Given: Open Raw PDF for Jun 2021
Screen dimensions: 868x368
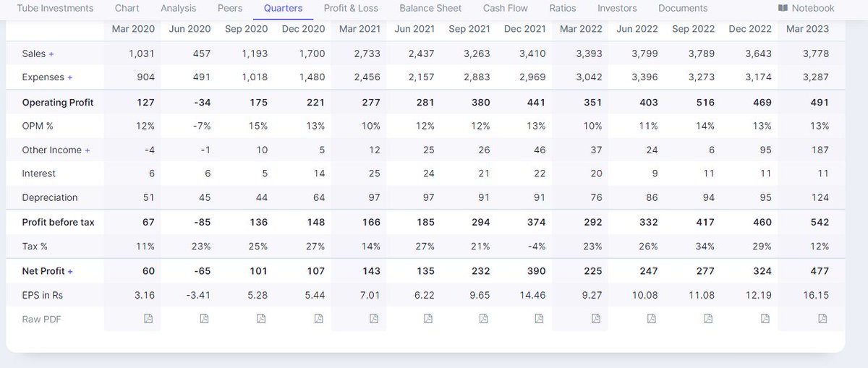Looking at the screenshot, I should click(x=427, y=319).
